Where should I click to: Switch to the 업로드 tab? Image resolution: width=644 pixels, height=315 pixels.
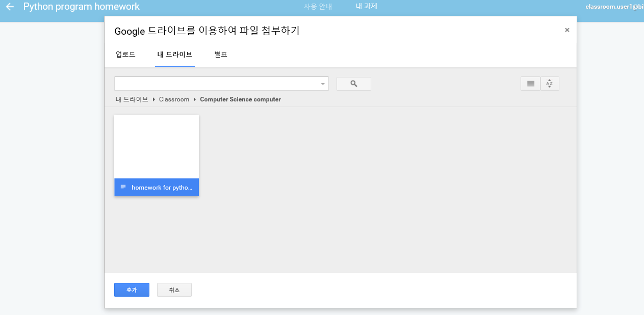click(125, 55)
